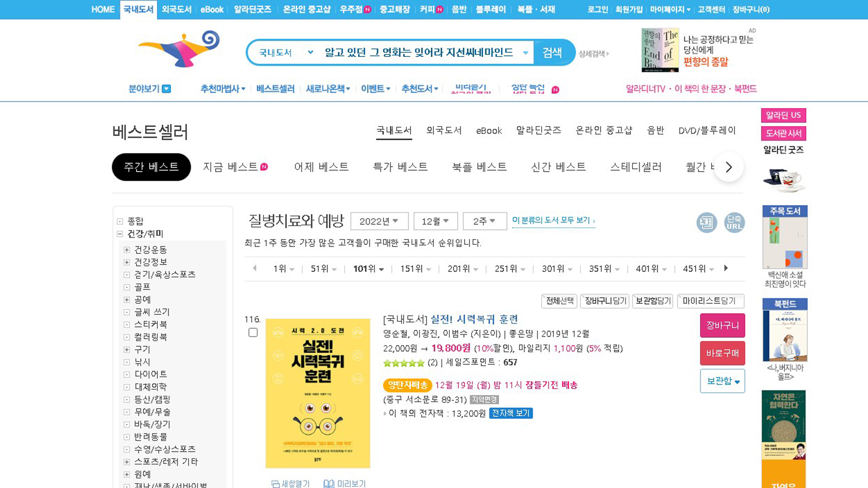Expand the 건강운동 subcategory
Viewport: 868px width, 488px height.
tap(127, 250)
